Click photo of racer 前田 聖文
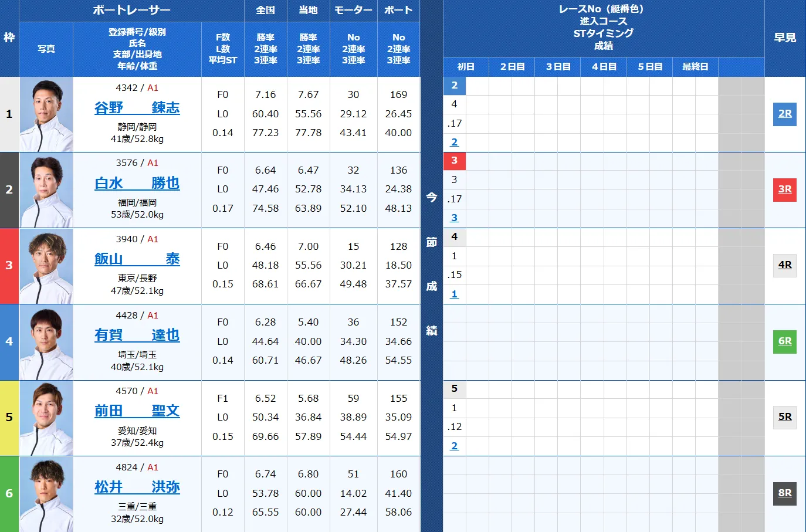The image size is (806, 532). coord(46,418)
